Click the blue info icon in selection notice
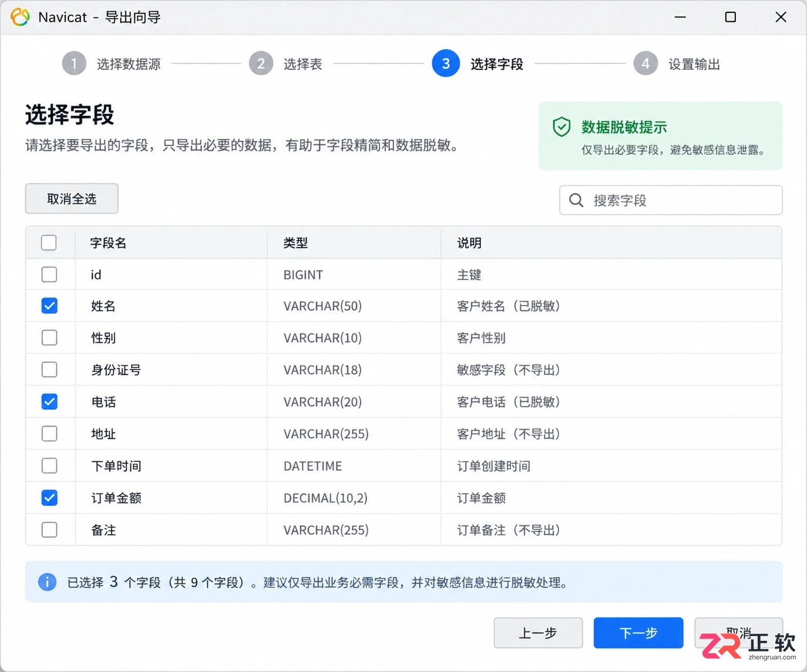 point(48,582)
